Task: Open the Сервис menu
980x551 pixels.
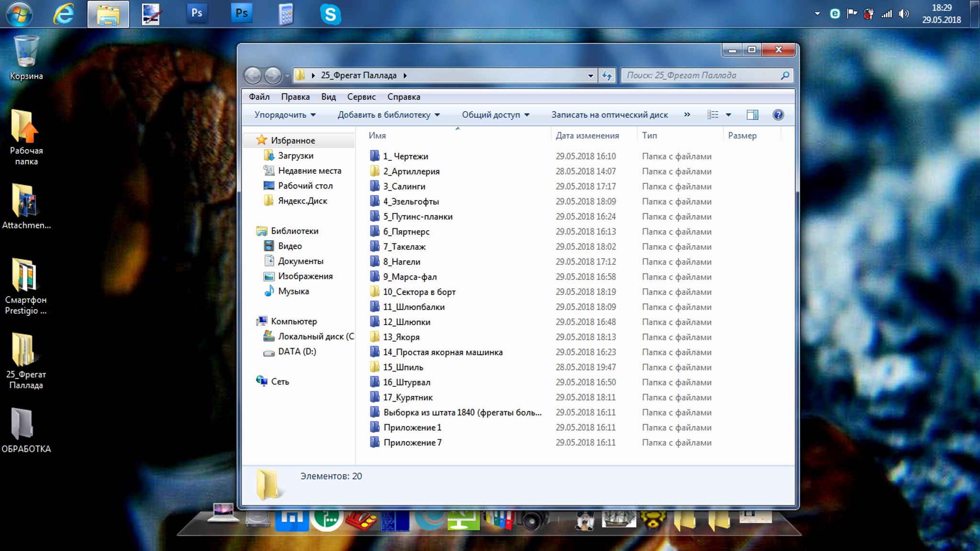Action: tap(361, 97)
